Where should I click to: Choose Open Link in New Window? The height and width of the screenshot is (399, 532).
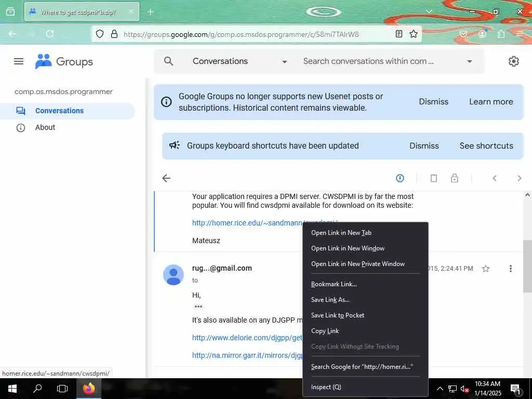pos(365,248)
